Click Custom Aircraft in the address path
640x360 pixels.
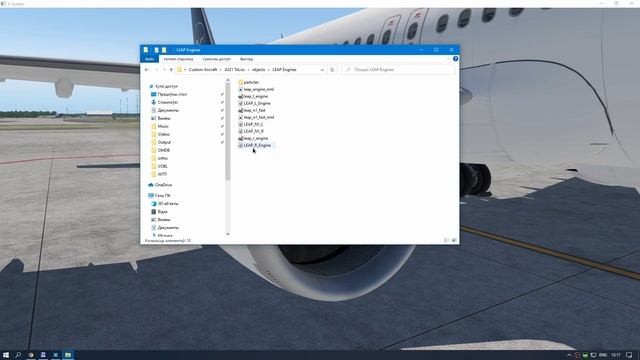pos(203,70)
